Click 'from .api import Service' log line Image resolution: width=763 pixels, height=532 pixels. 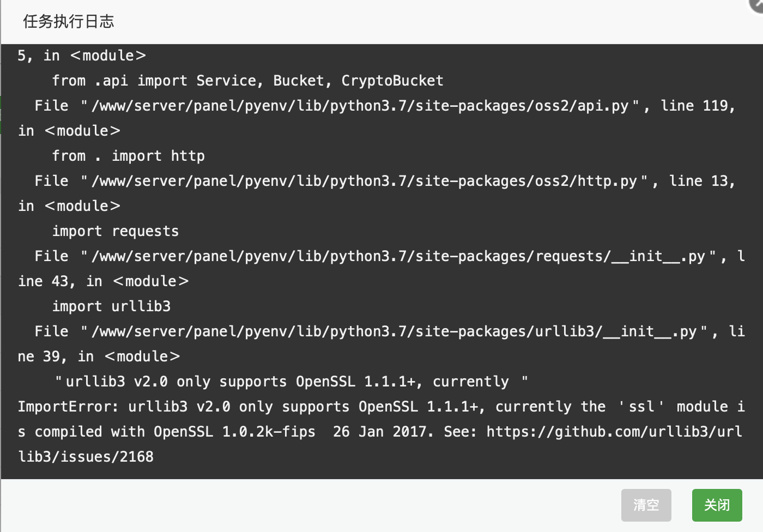(247, 81)
